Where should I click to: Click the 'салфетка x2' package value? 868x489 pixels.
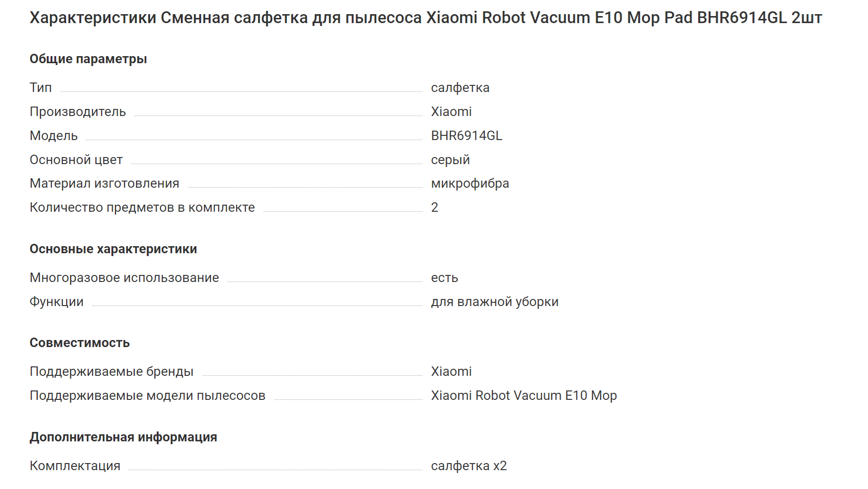pos(469,466)
